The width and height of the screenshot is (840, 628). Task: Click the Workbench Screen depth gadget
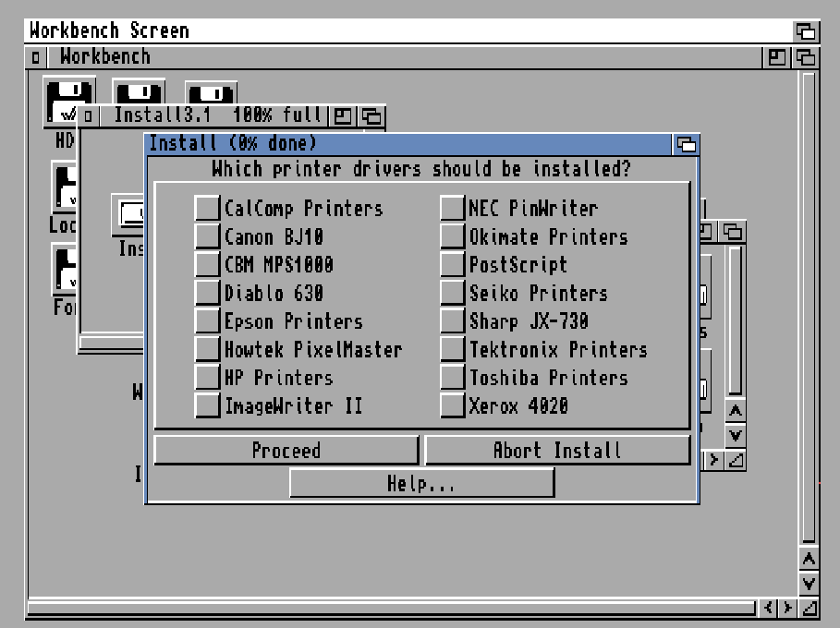pyautogui.click(x=806, y=31)
